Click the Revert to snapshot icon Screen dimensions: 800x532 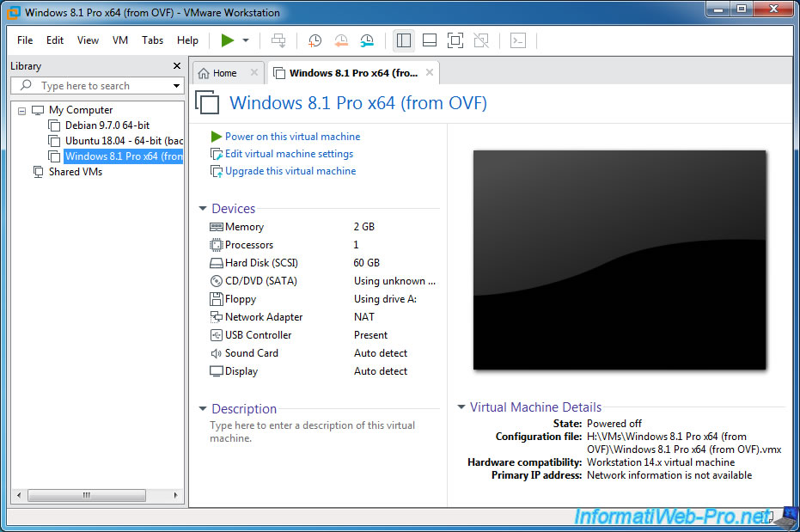click(x=341, y=40)
